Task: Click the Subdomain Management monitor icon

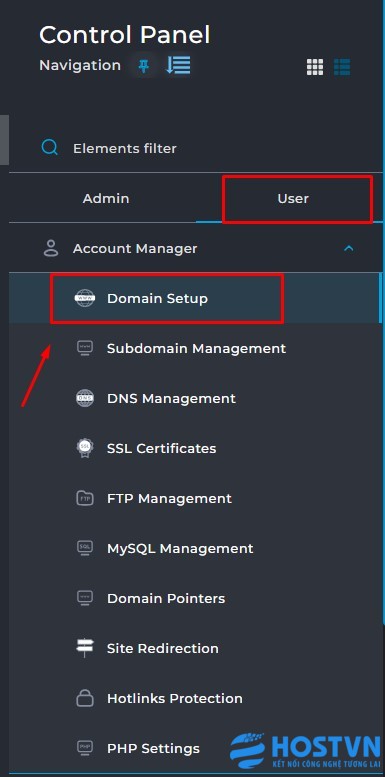Action: tap(85, 348)
